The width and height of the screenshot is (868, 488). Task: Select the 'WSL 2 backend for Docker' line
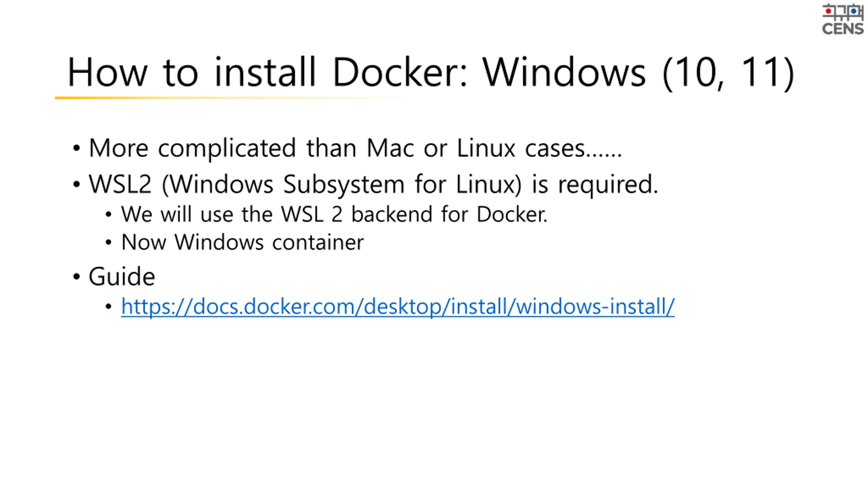tap(334, 214)
